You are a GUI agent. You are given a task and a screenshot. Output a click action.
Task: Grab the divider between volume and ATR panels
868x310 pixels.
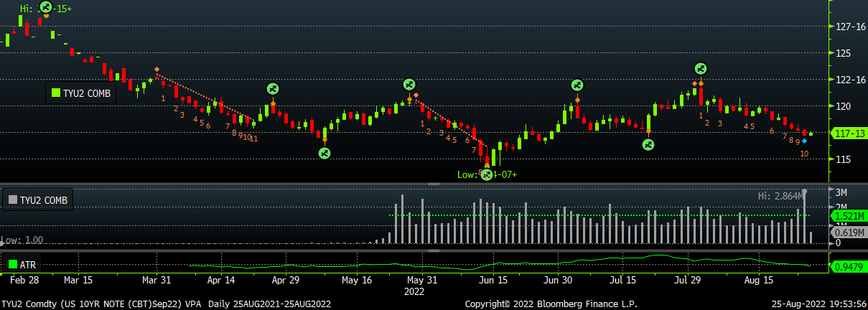[x=434, y=251]
